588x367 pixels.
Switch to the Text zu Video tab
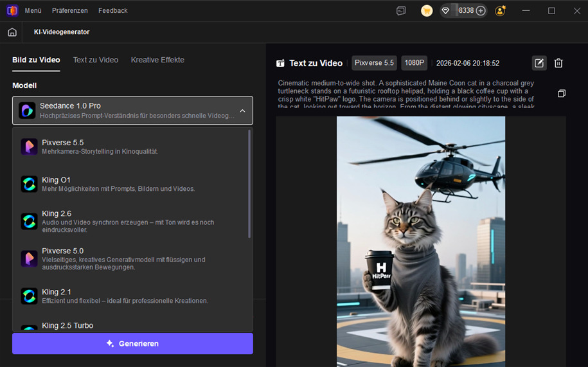click(x=96, y=60)
